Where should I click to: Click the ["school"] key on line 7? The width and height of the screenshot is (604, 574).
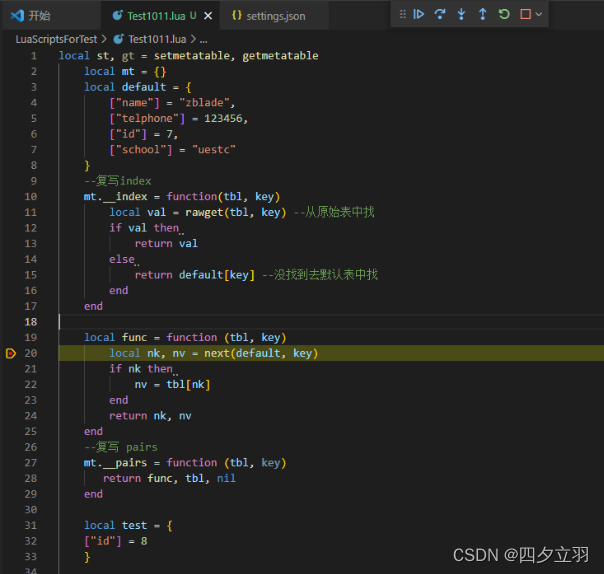(141, 150)
